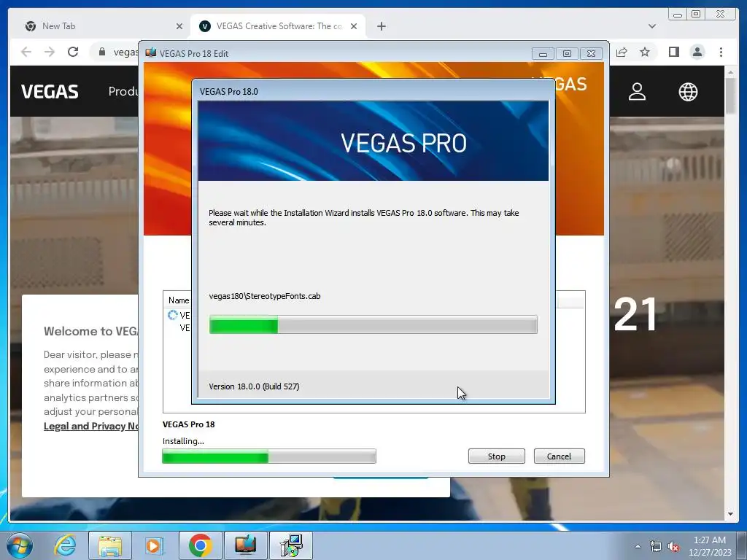
Task: Select the VEGAS Creative Software browser tab
Action: (x=279, y=26)
